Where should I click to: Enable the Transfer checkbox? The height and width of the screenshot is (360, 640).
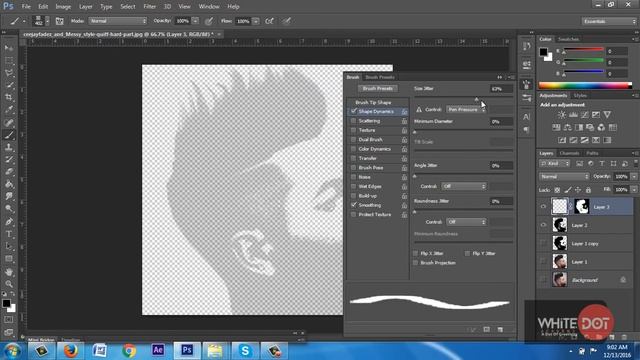[x=353, y=158]
